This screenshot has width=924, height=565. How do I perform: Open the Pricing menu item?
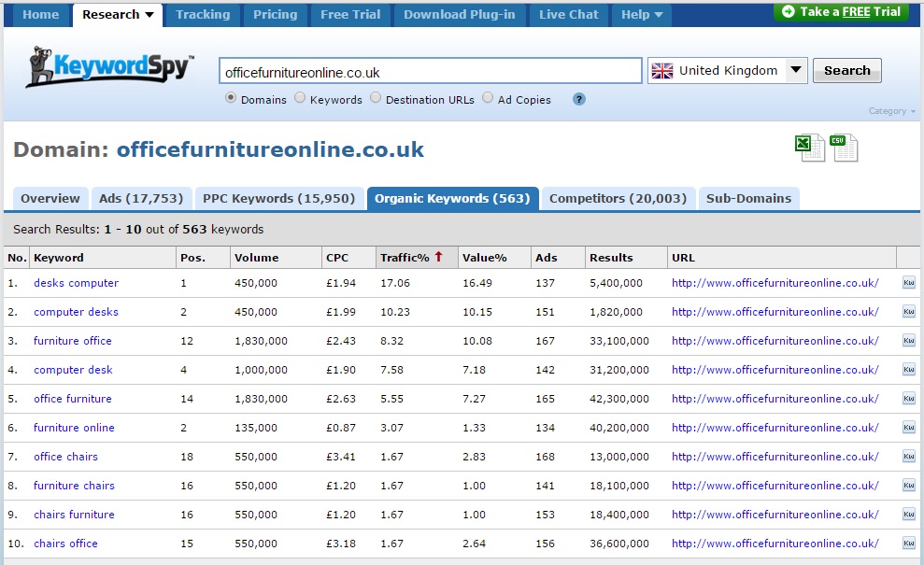tap(276, 15)
